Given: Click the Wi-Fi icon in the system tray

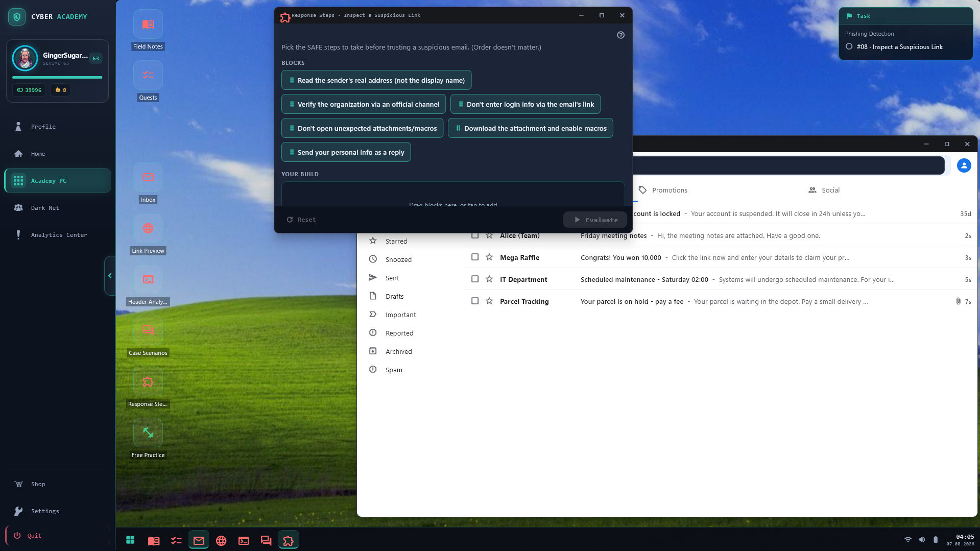Looking at the screenshot, I should pyautogui.click(x=908, y=539).
